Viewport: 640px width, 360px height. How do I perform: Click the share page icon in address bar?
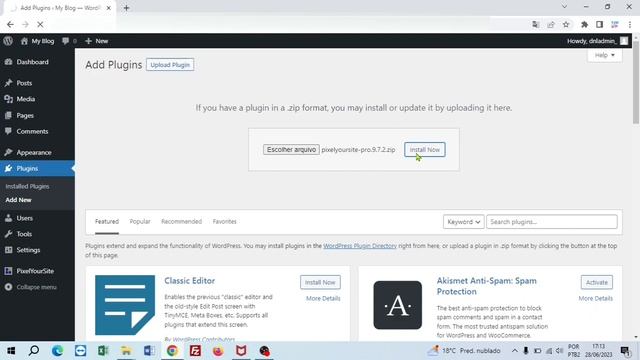tap(551, 24)
